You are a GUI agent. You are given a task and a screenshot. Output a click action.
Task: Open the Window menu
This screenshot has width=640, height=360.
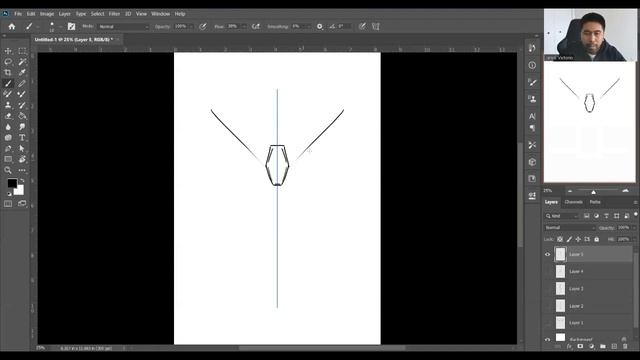(x=160, y=14)
